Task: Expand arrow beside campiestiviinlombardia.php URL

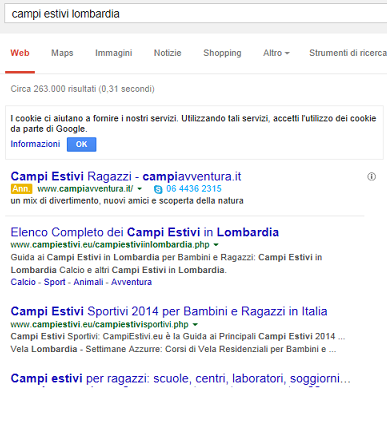Action: click(x=216, y=245)
